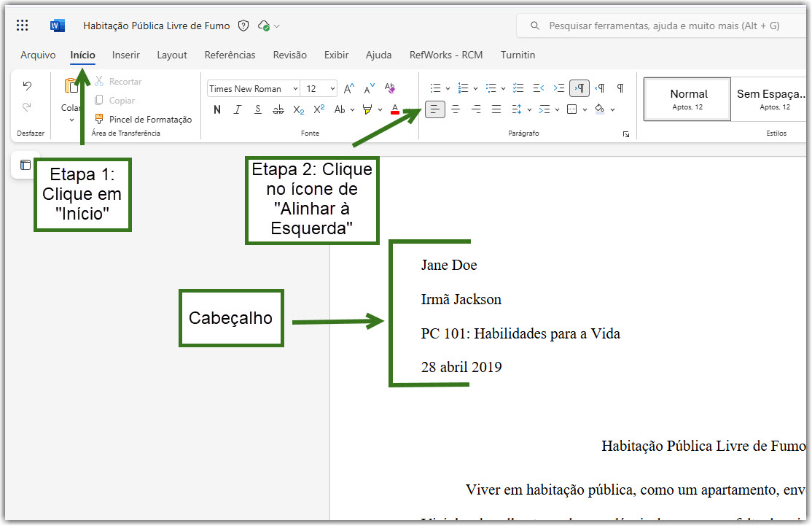Toggle align right paragraph alignment

[x=476, y=109]
